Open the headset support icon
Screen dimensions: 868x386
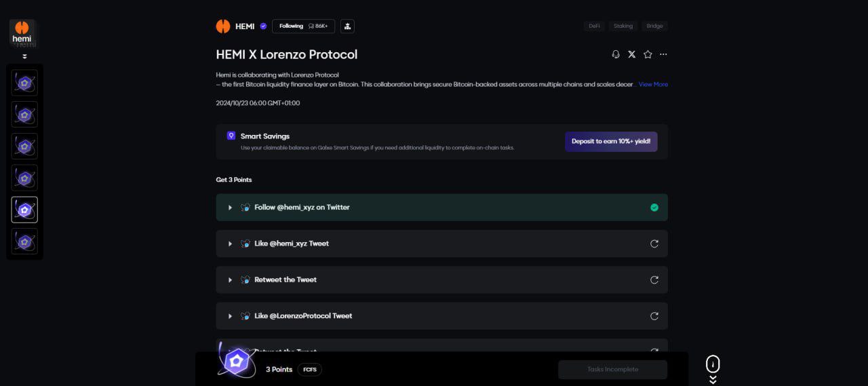[x=616, y=54]
